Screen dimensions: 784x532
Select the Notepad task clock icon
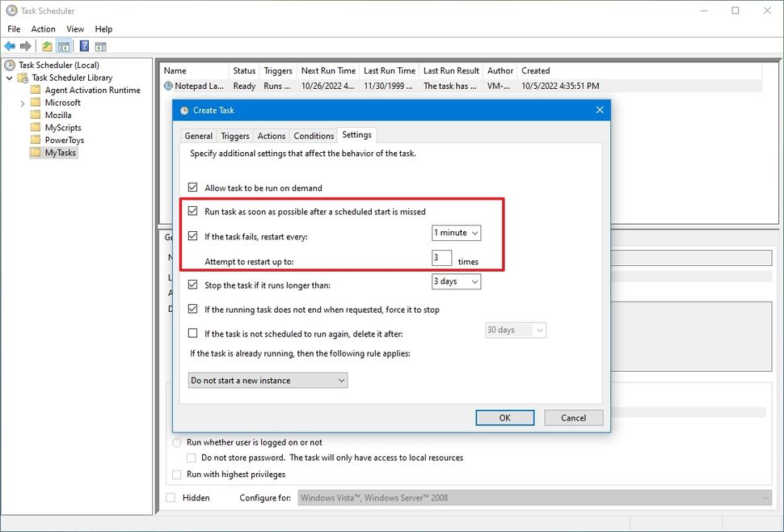pyautogui.click(x=168, y=86)
